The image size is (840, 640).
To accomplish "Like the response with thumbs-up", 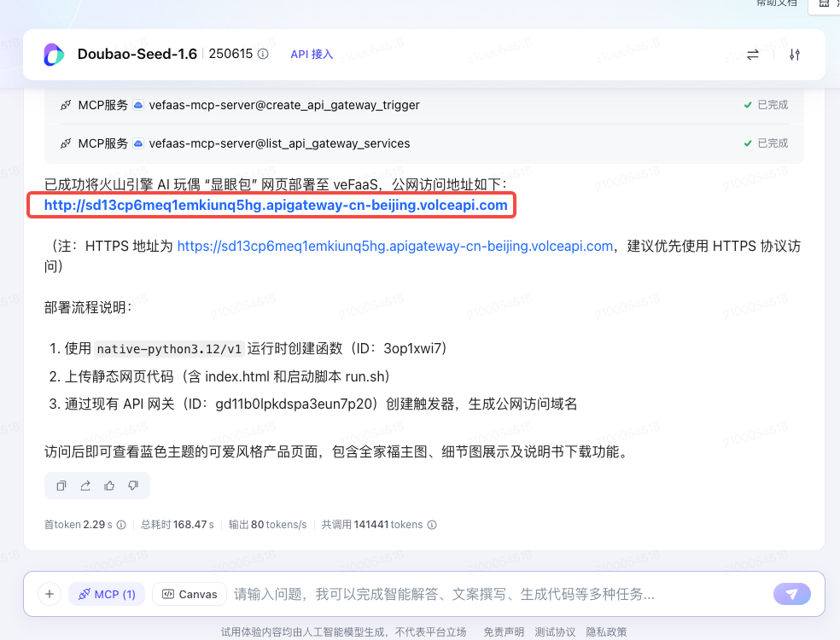I will click(109, 486).
